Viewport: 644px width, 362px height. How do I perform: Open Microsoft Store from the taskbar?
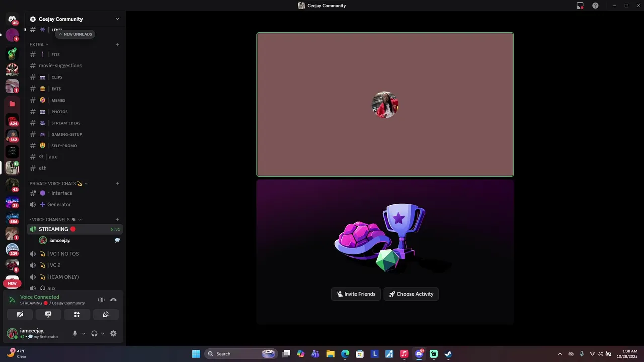pyautogui.click(x=360, y=354)
